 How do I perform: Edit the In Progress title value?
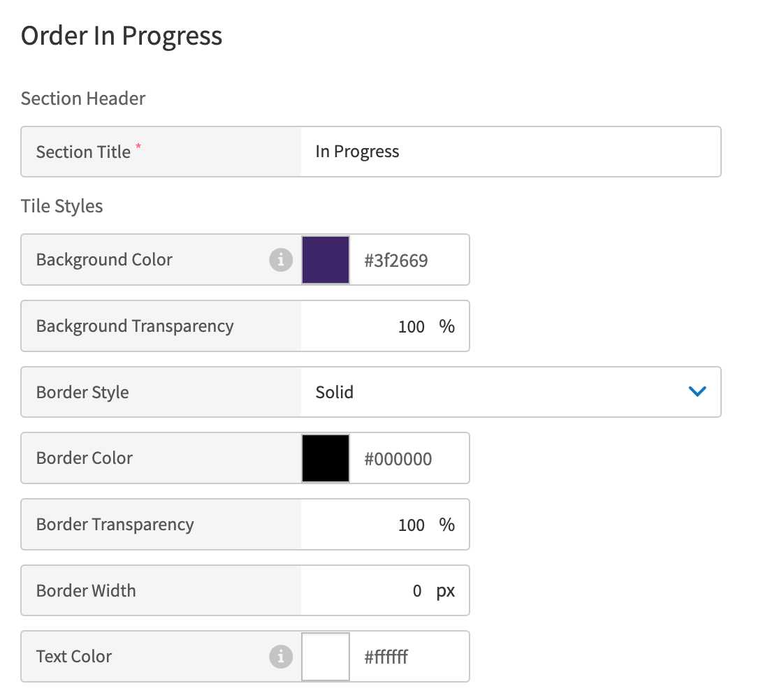pyautogui.click(x=357, y=152)
